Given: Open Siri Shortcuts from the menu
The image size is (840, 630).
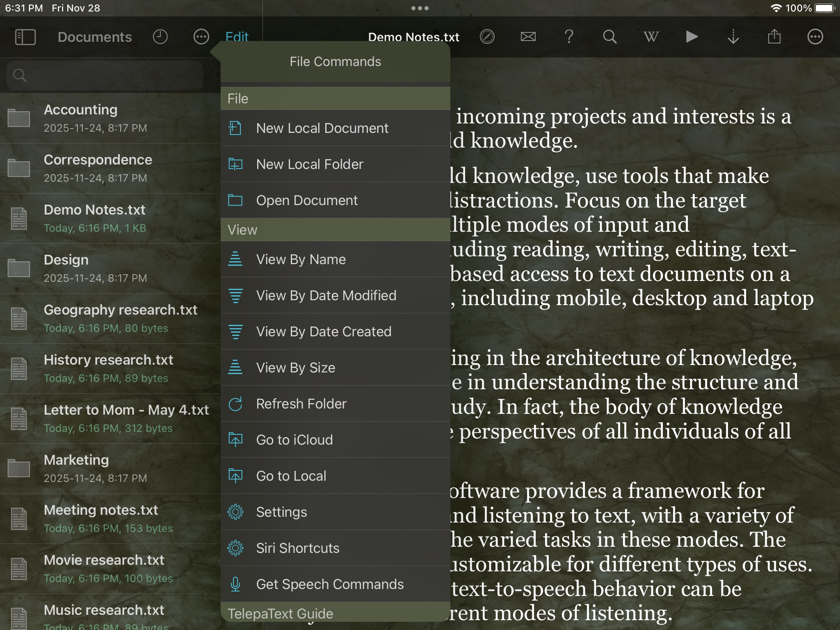Looking at the screenshot, I should (x=298, y=548).
